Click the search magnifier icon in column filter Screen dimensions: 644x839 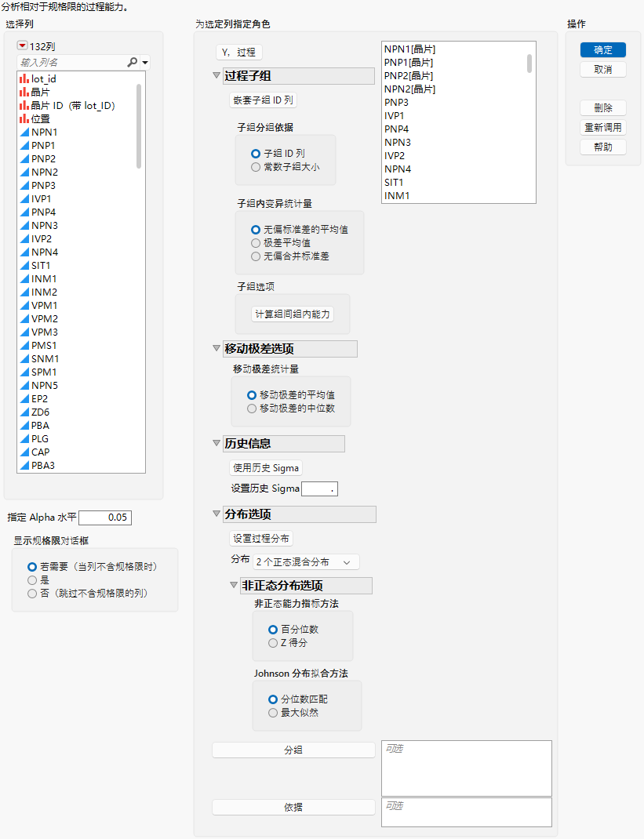(133, 63)
